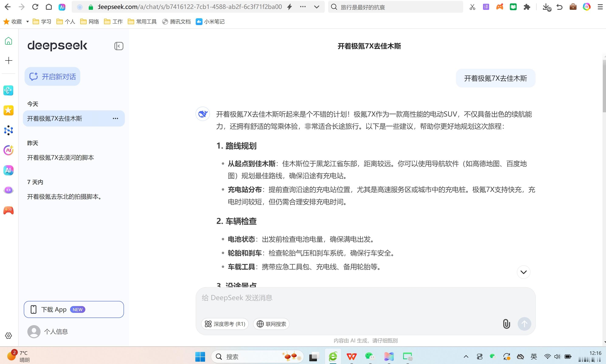
Task: Click the Windows Start button
Action: [x=200, y=357]
